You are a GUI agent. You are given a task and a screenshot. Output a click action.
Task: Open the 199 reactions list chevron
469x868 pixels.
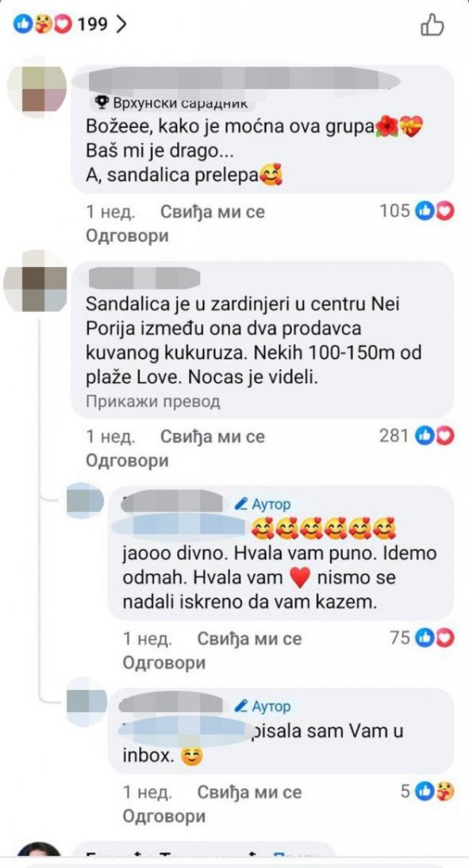coord(121,24)
